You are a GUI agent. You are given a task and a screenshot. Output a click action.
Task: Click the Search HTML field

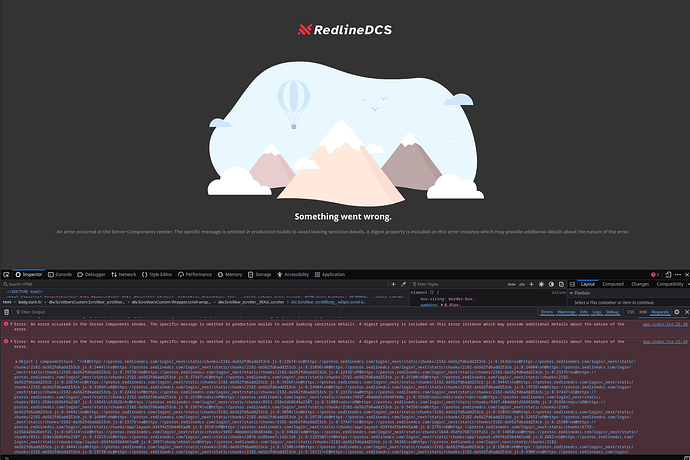pyautogui.click(x=194, y=284)
